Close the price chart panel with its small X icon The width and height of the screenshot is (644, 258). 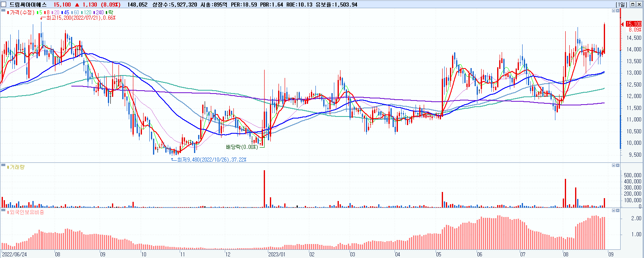618,11
